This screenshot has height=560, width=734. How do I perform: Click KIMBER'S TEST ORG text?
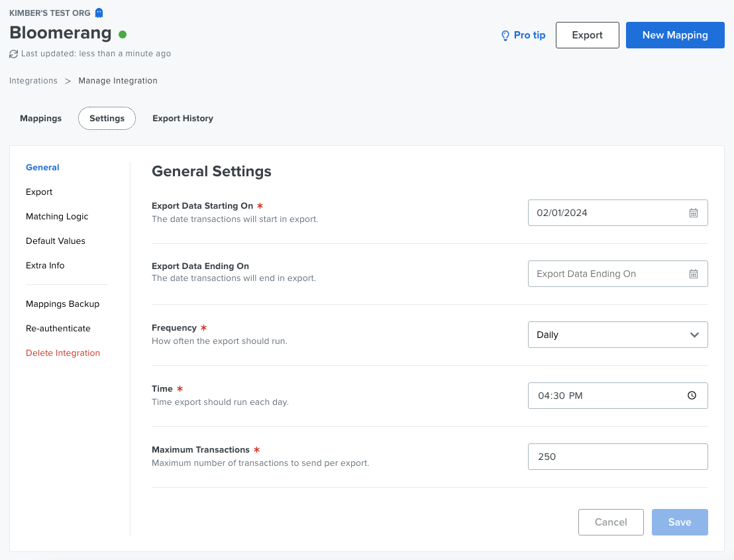pyautogui.click(x=50, y=13)
